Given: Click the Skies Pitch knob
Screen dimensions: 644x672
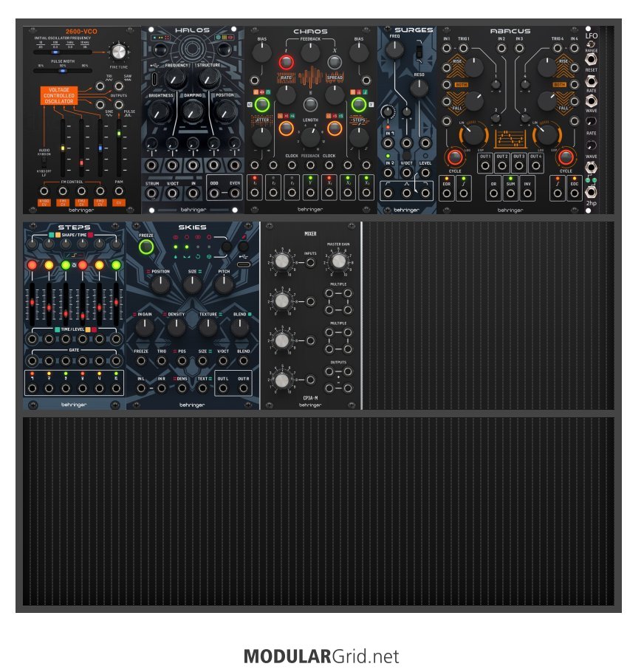Looking at the screenshot, I should pyautogui.click(x=224, y=284).
